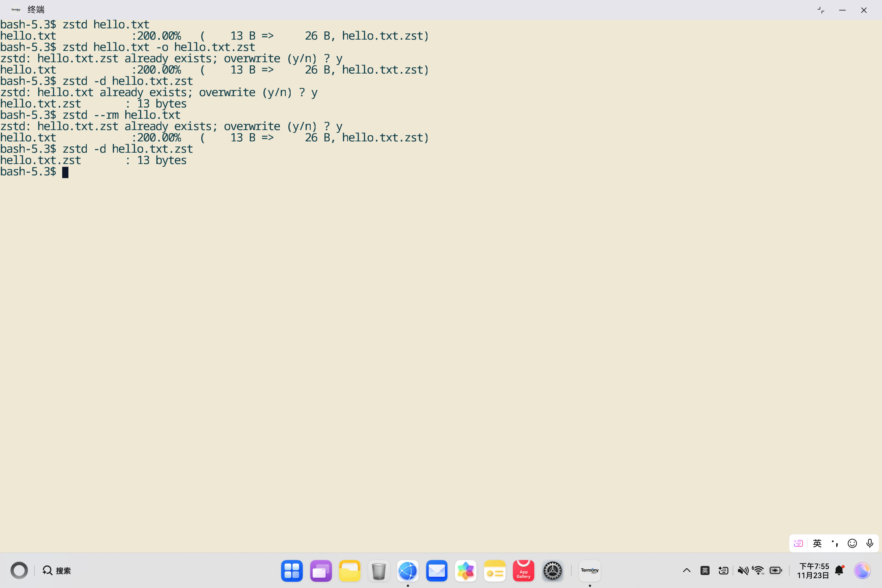Launch the colorful Gallery photos app
The width and height of the screenshot is (882, 588).
[x=465, y=570]
